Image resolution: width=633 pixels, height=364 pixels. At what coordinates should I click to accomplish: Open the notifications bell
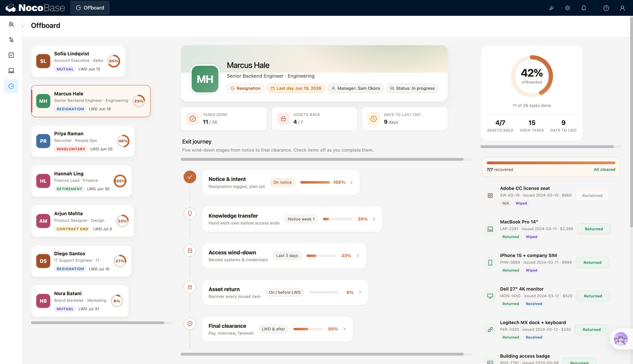(x=584, y=8)
